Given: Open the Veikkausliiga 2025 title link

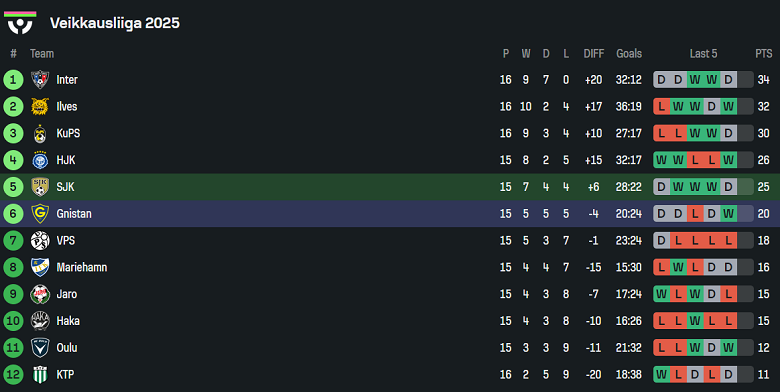Looking at the screenshot, I should point(115,23).
